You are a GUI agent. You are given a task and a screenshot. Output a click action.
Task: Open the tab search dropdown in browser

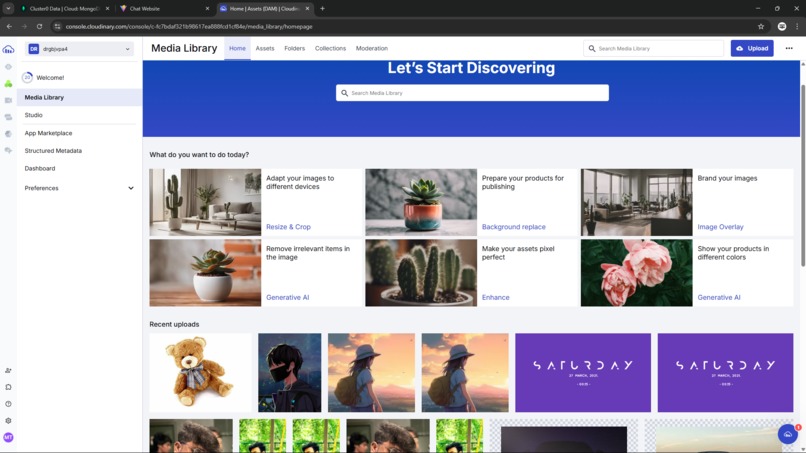(8, 8)
